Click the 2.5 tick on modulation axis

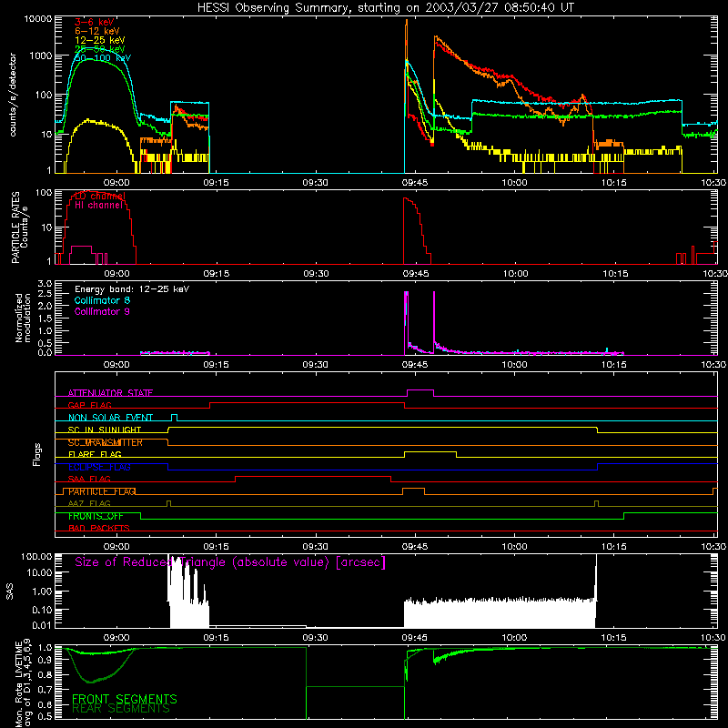pyautogui.click(x=45, y=293)
